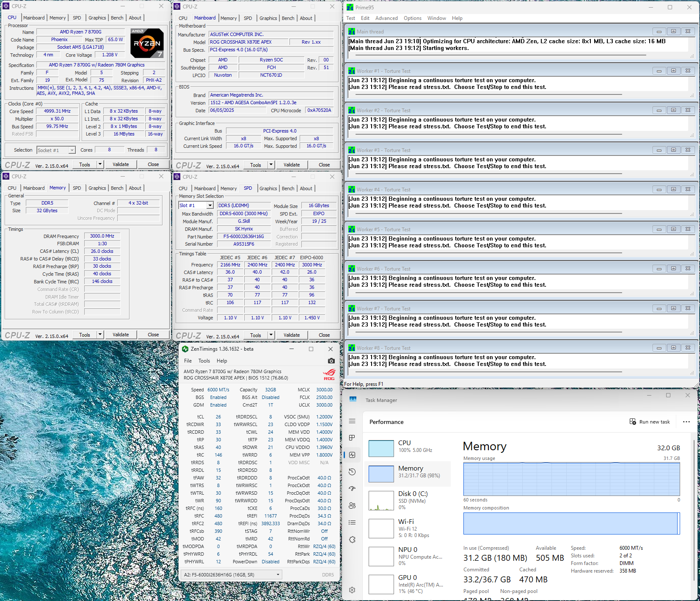Click Tools button in CPU-Z Memory window
This screenshot has width=700, height=601.
pos(85,335)
